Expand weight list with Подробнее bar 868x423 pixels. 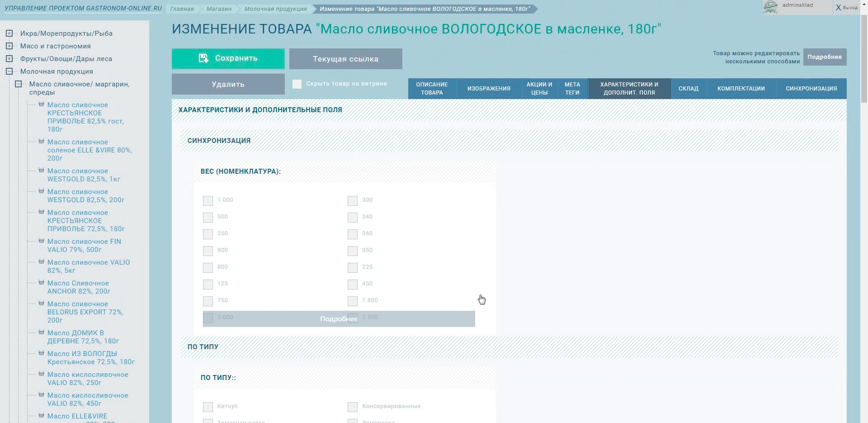pos(339,319)
